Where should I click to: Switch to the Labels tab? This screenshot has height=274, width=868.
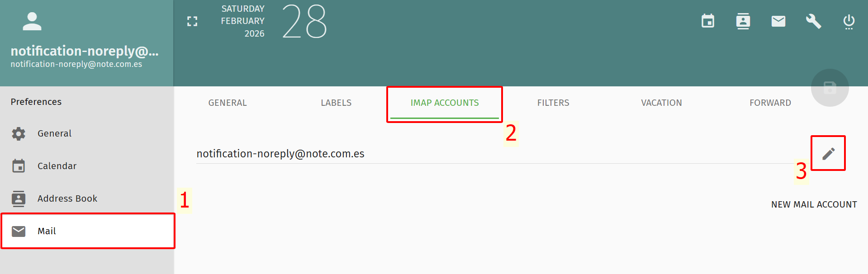[x=336, y=103]
